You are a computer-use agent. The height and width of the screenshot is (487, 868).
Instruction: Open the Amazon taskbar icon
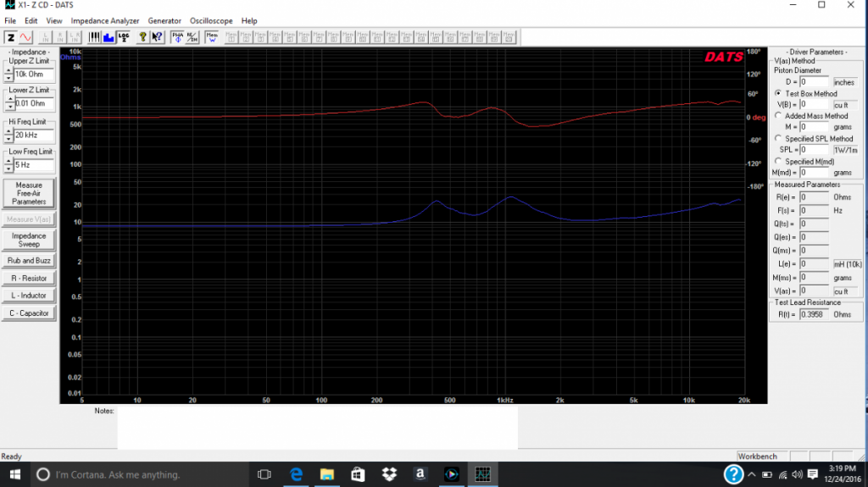[x=420, y=475]
